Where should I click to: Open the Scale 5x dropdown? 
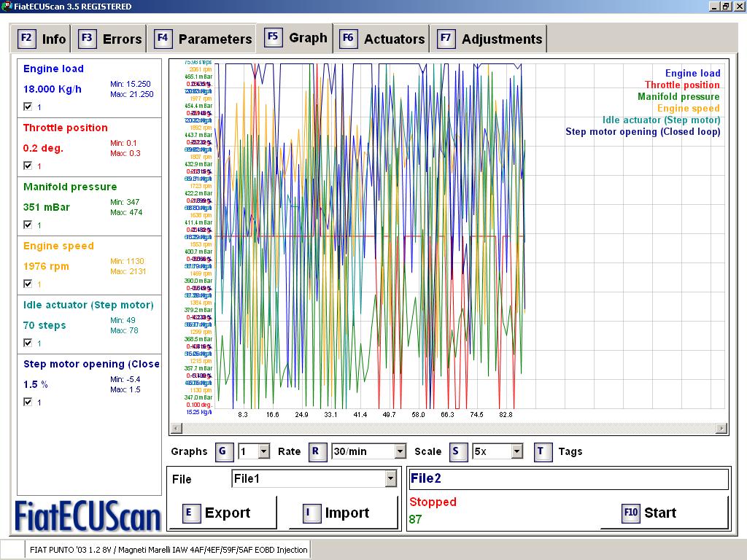517,451
